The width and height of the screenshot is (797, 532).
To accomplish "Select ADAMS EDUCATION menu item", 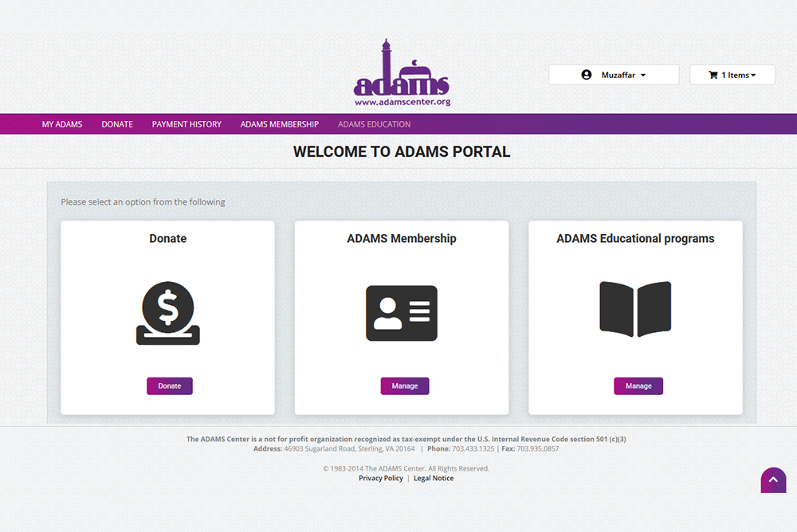I will 374,124.
